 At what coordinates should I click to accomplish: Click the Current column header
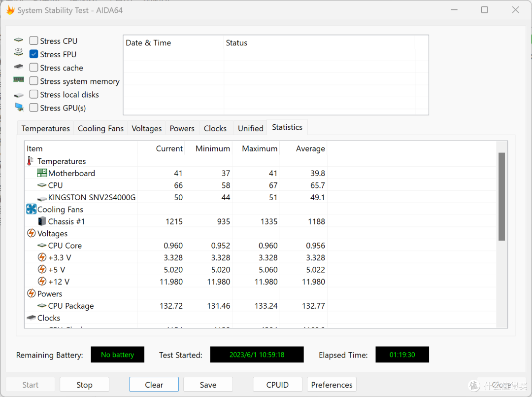pos(161,148)
